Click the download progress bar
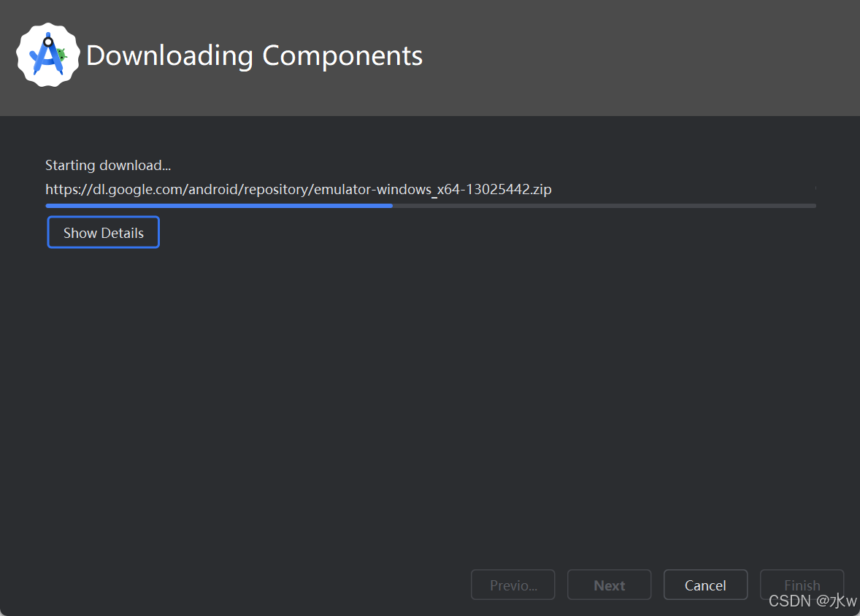This screenshot has height=616, width=860. (x=431, y=206)
